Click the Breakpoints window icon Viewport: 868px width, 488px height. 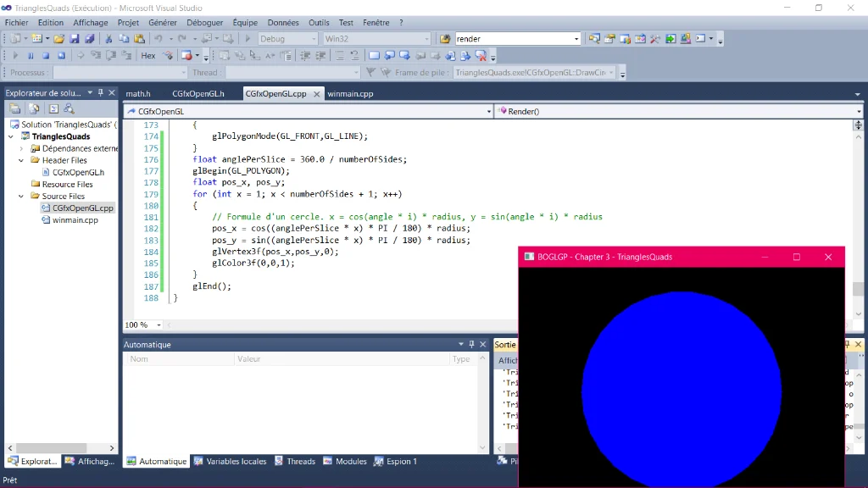pyautogui.click(x=186, y=55)
